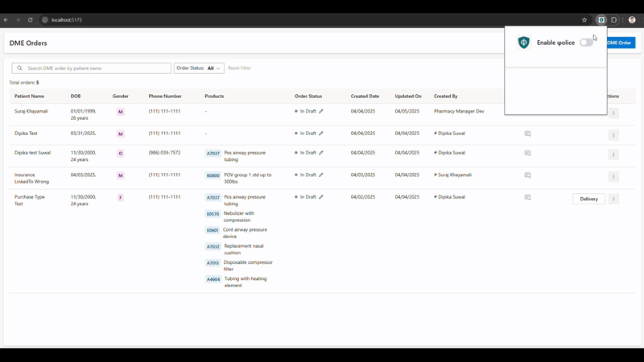The image size is (644, 362).
Task: Click the Patient Name column header
Action: (x=29, y=97)
